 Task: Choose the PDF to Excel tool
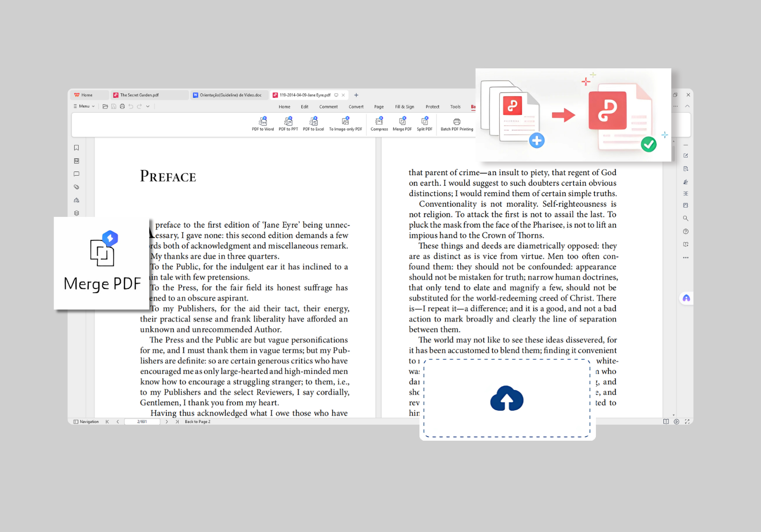313,124
